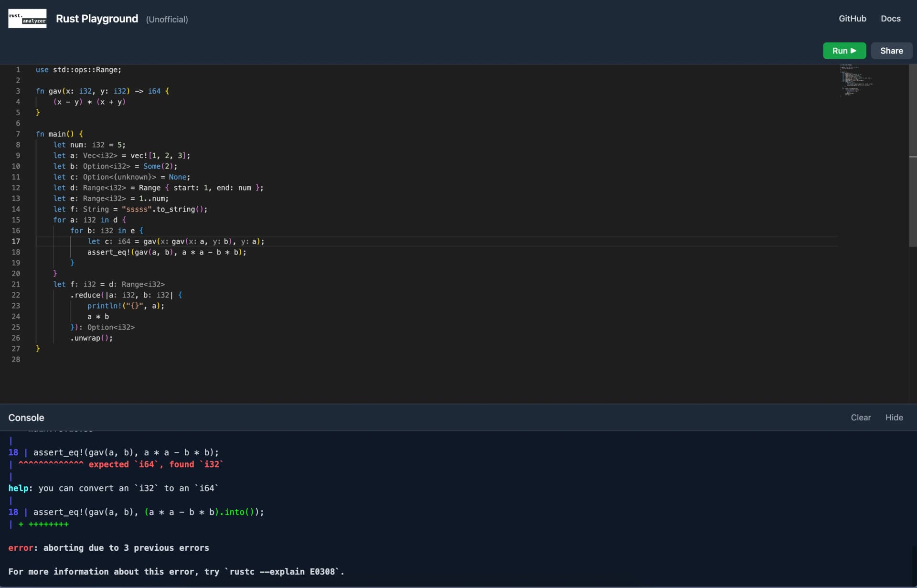The image size is (917, 588).
Task: Place cursor on line 1 use statement
Action: coord(78,70)
